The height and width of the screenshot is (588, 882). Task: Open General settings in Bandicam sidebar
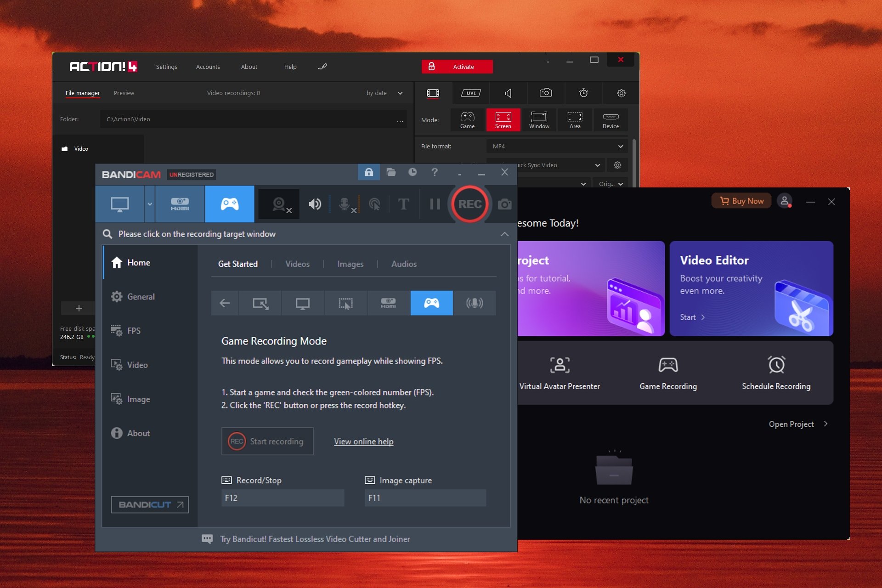150,297
